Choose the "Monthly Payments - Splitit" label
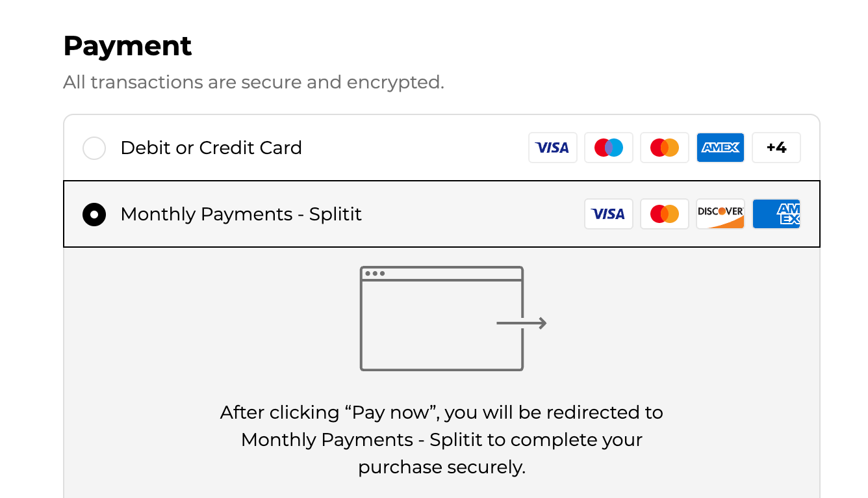 click(x=241, y=214)
